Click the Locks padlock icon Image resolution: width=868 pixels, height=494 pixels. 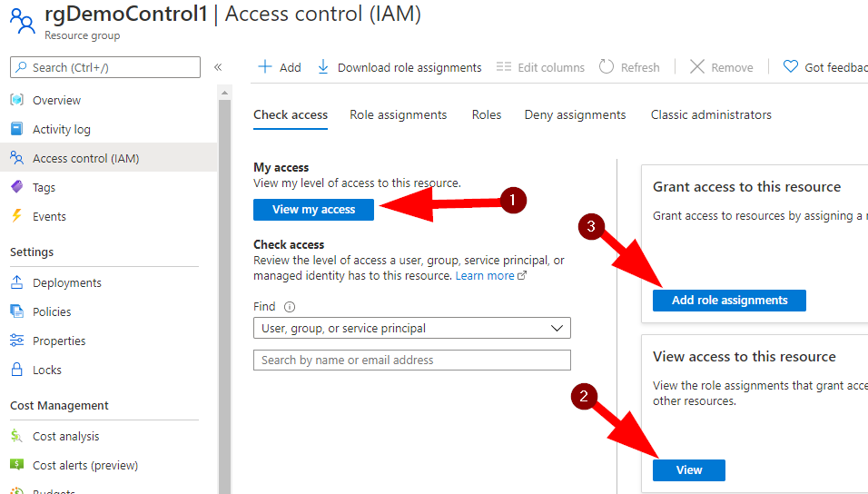coord(17,370)
